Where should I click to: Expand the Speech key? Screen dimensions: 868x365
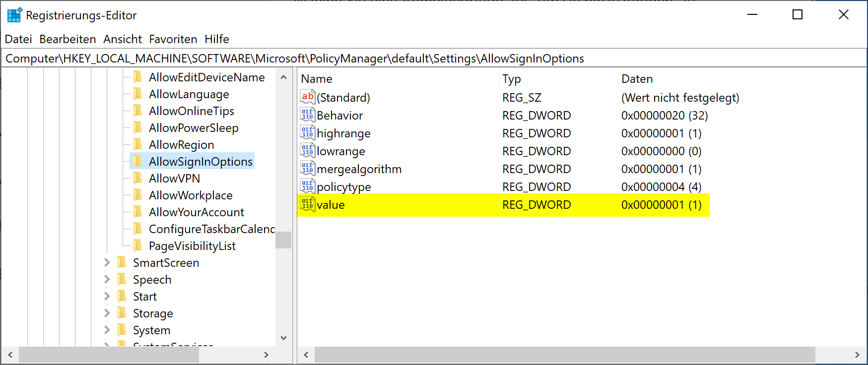(107, 279)
